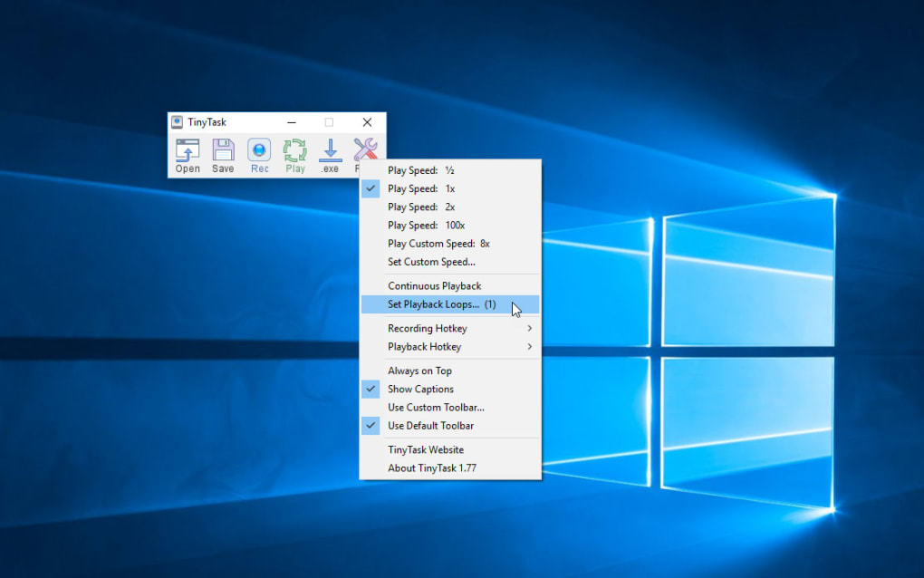Select Play Speed 1x option
The width and height of the screenshot is (924, 578).
421,188
